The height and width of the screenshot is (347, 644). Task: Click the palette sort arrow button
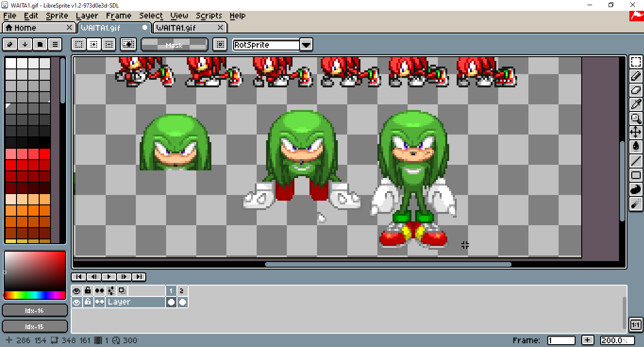tap(25, 44)
